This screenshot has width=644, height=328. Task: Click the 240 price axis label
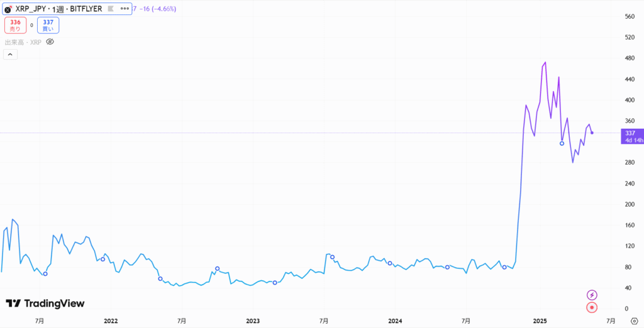pyautogui.click(x=629, y=184)
